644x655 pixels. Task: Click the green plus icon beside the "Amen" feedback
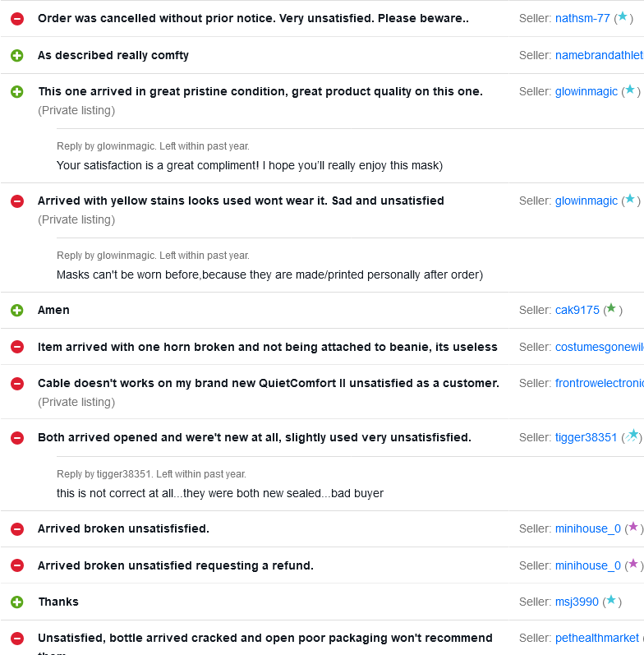17,310
